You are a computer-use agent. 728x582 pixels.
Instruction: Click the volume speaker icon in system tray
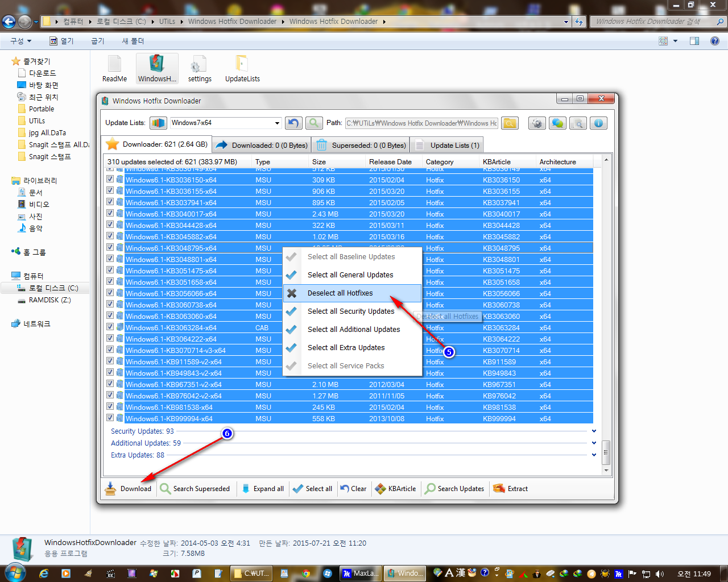click(660, 573)
